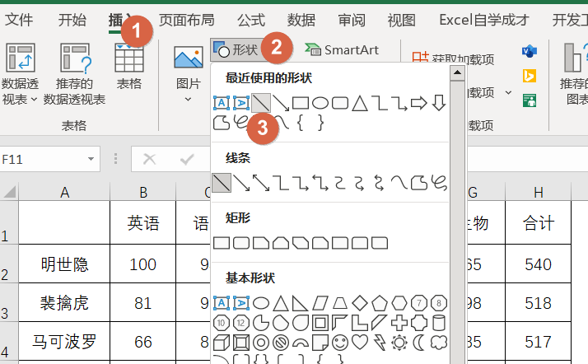Viewport: 588px width, 364px height.
Task: Confirm entry with the formula bar checkmark
Action: pos(187,159)
